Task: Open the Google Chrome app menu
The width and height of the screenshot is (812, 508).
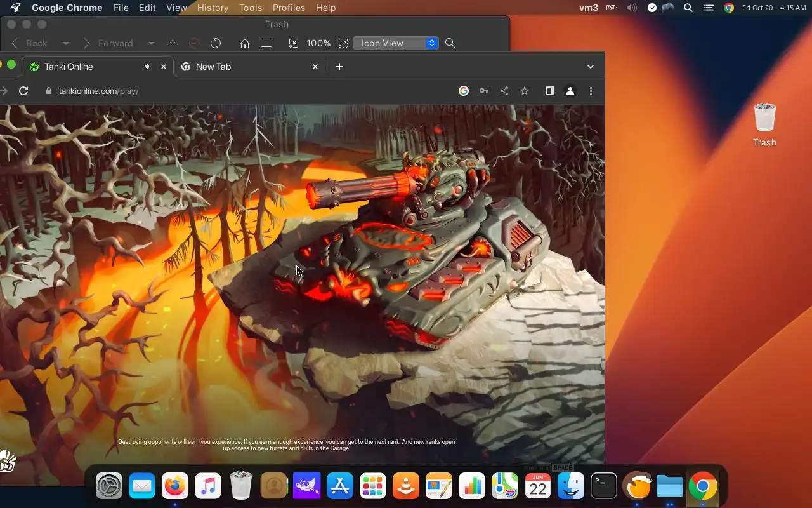Action: pos(67,8)
